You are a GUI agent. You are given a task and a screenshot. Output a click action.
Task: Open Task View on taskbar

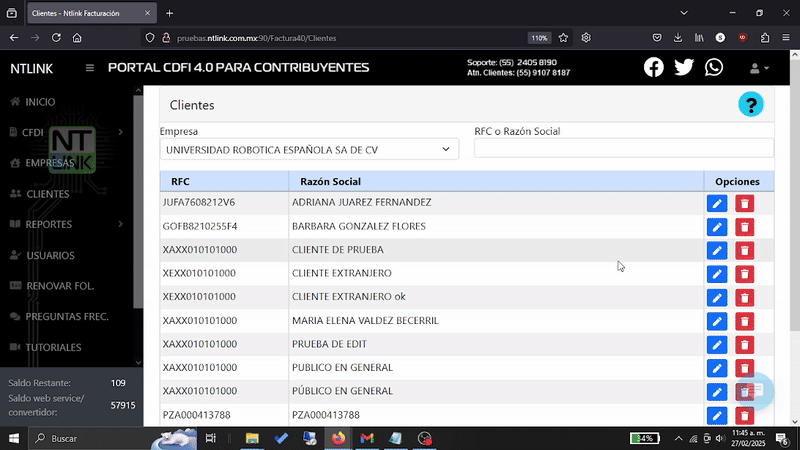pos(210,438)
